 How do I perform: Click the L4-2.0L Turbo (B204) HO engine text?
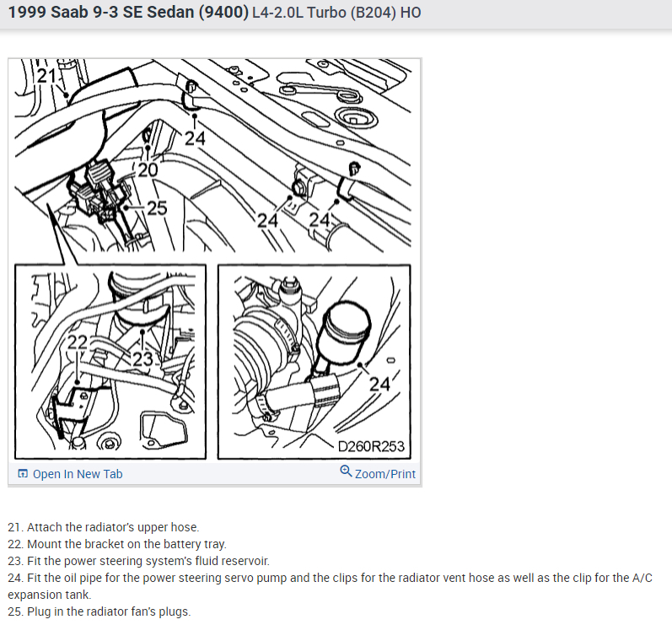pyautogui.click(x=337, y=13)
